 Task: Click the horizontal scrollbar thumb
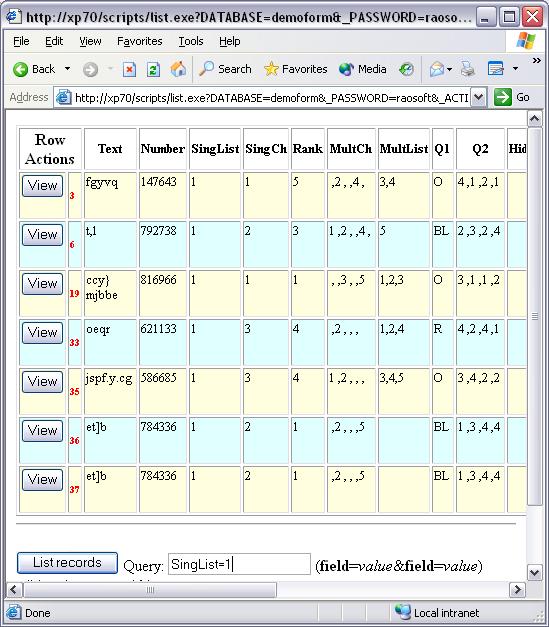click(150, 590)
